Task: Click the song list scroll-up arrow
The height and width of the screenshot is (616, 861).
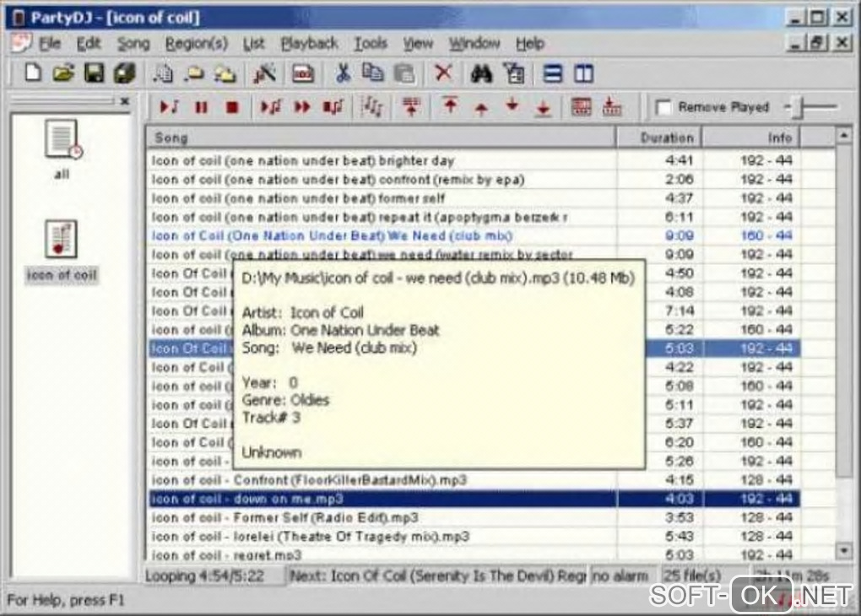Action: pos(844,135)
